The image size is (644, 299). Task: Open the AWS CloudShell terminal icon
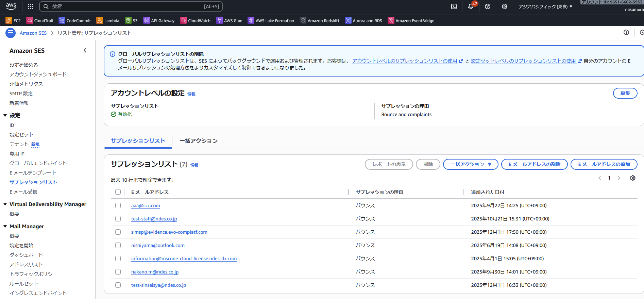(454, 6)
